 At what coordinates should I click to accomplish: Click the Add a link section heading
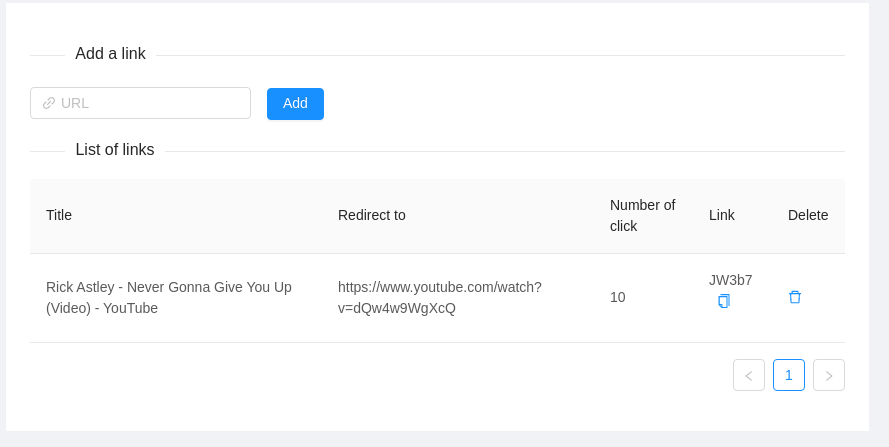110,54
